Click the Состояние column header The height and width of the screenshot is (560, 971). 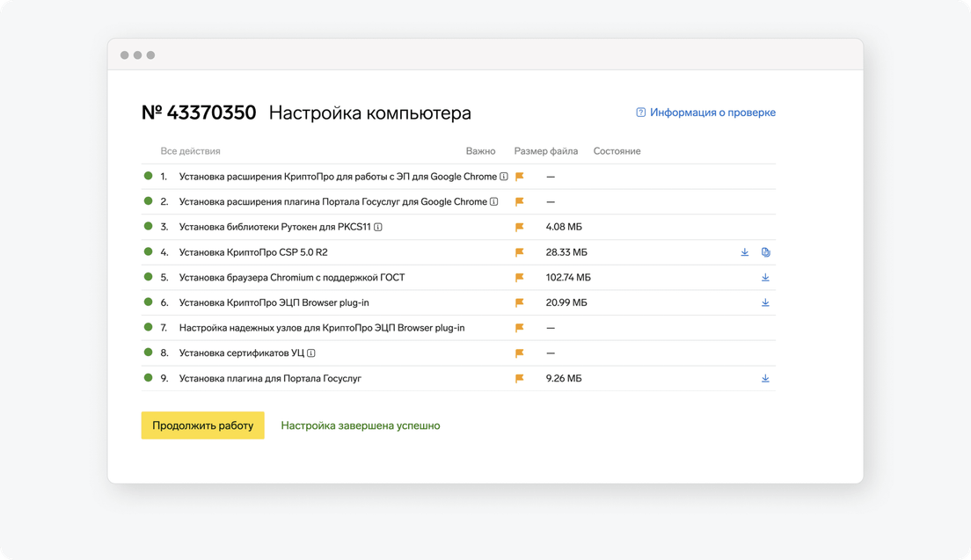(x=617, y=151)
